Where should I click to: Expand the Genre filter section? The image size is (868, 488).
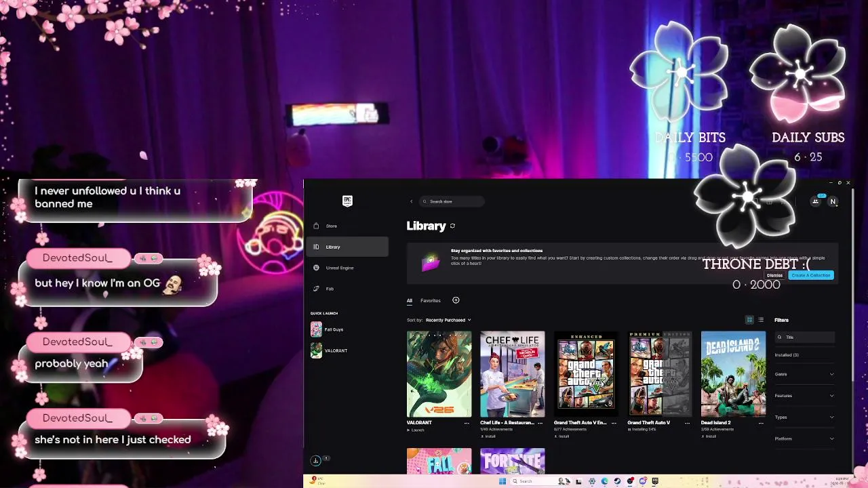coord(804,374)
